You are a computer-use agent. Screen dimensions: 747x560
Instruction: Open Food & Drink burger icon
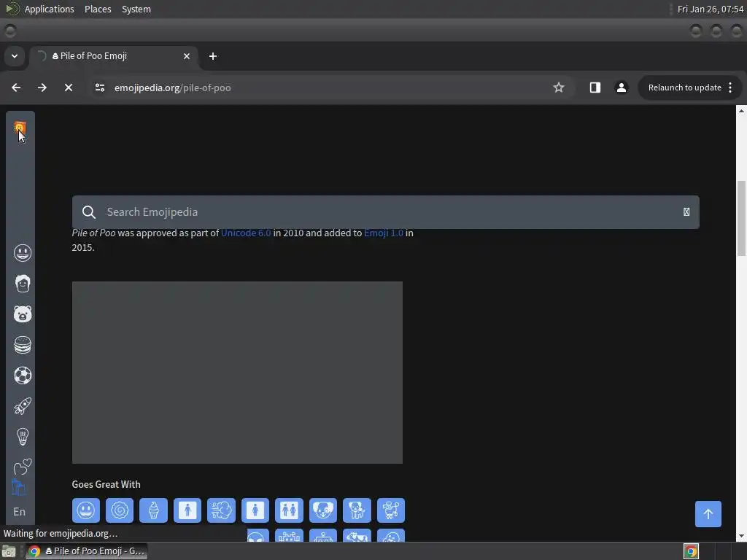pos(23,345)
